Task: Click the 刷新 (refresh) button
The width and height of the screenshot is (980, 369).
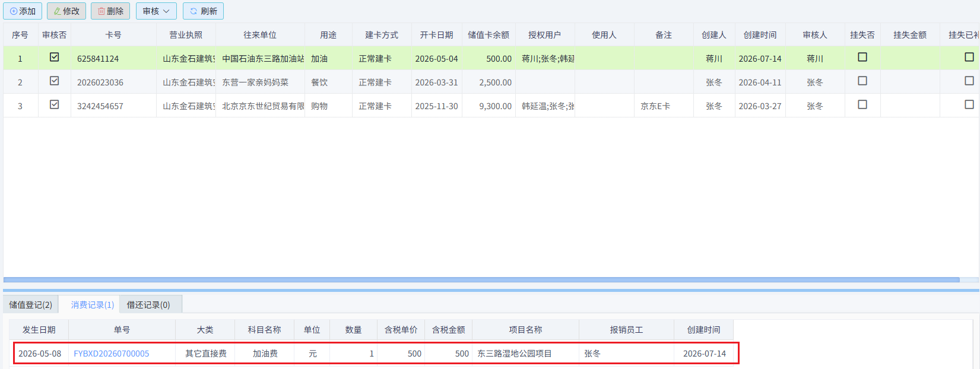Action: tap(203, 11)
